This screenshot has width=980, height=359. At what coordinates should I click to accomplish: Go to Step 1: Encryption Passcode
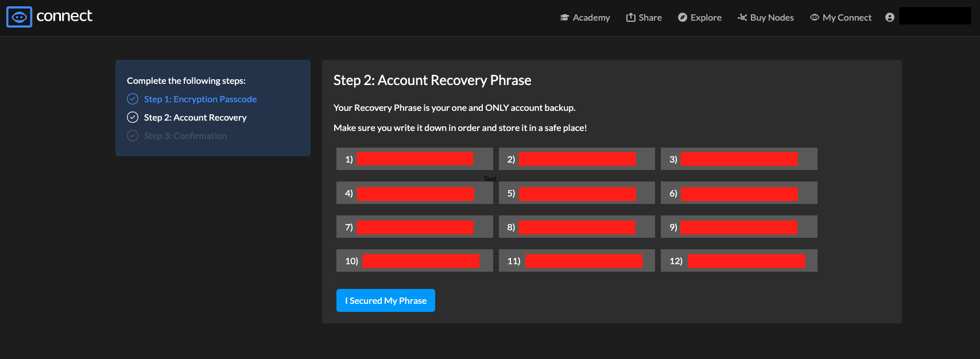(200, 99)
